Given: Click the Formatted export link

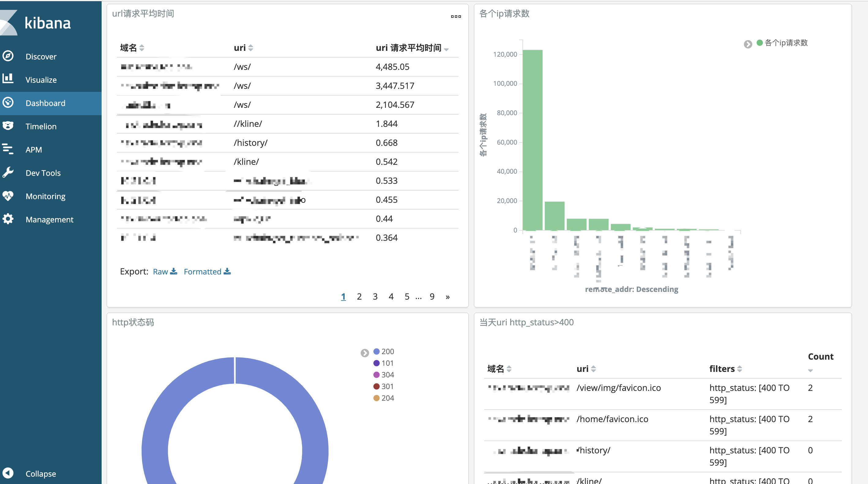Looking at the screenshot, I should (x=203, y=271).
